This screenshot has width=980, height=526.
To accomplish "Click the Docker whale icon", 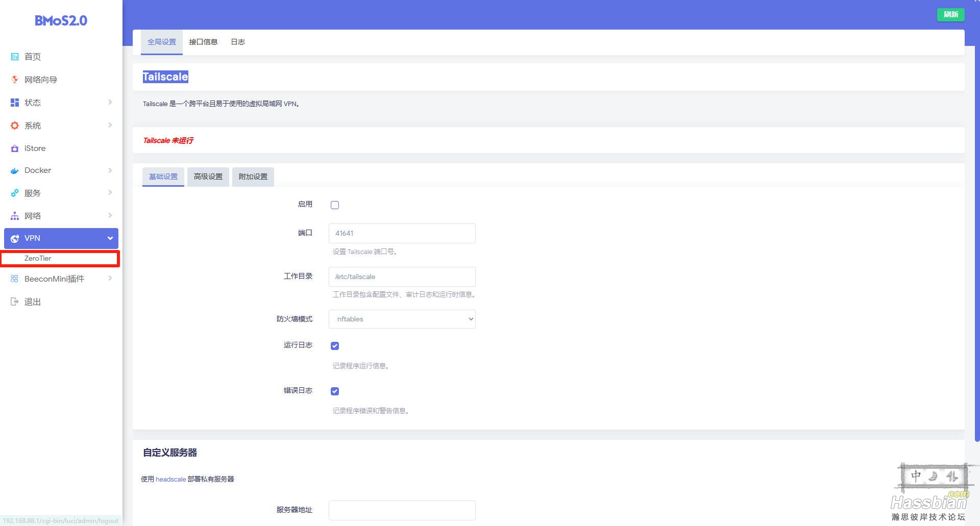I will (15, 170).
